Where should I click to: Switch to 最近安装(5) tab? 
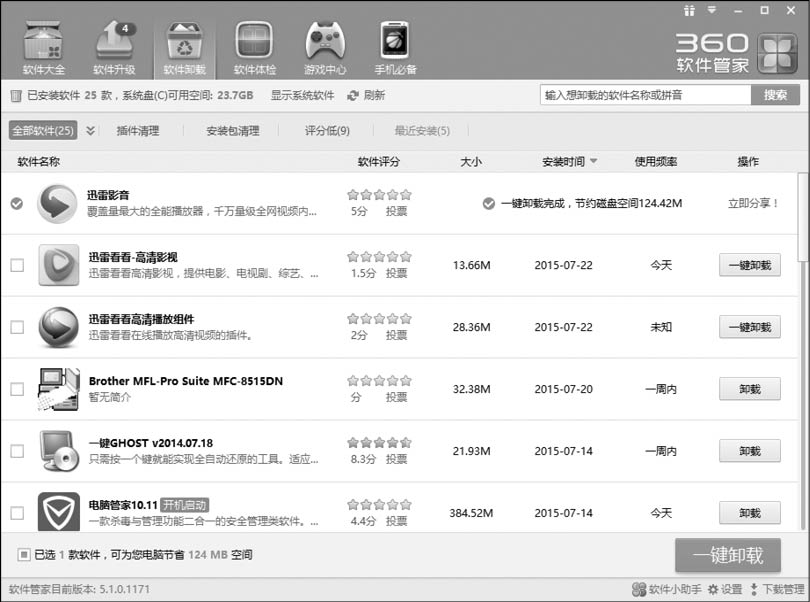(422, 131)
